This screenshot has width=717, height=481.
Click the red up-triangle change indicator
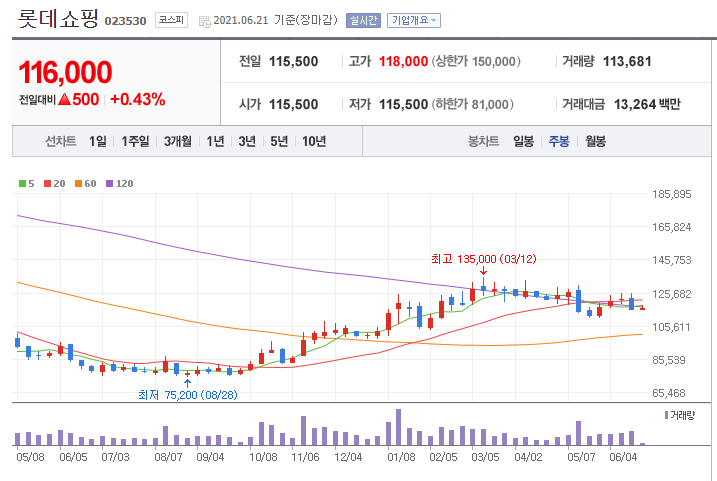[x=64, y=99]
